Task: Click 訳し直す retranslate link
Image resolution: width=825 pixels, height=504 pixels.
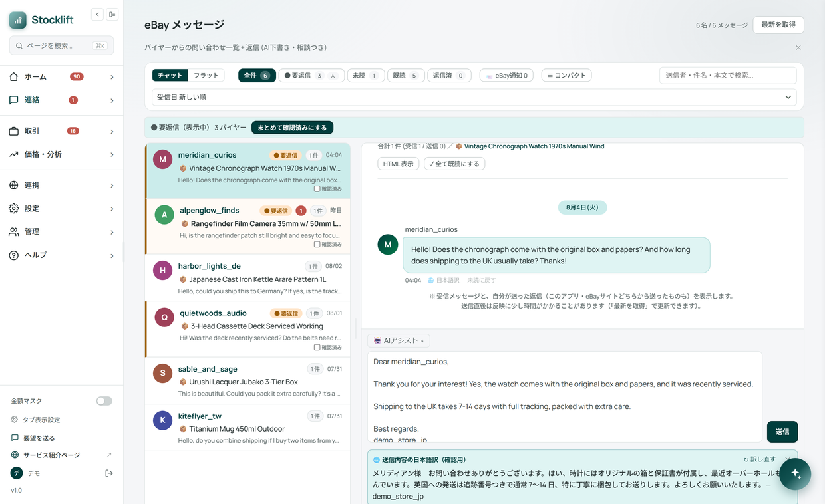Action: (759, 459)
